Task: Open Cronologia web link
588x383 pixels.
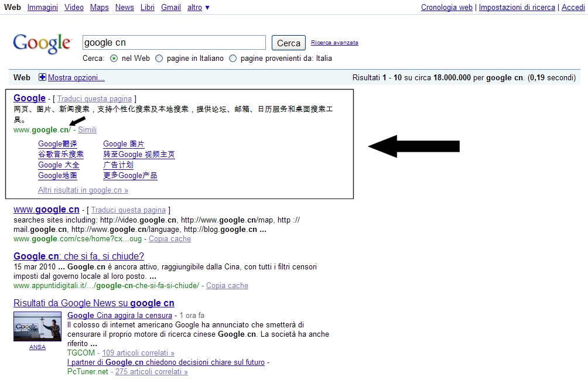Action: coord(447,8)
